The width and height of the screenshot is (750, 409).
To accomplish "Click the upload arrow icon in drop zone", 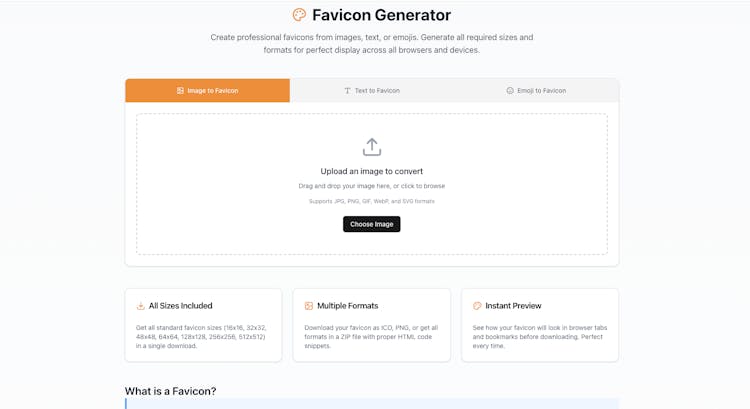I will click(372, 147).
